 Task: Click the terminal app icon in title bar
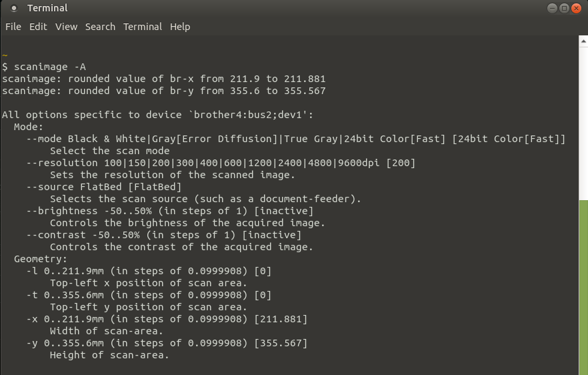[x=14, y=8]
